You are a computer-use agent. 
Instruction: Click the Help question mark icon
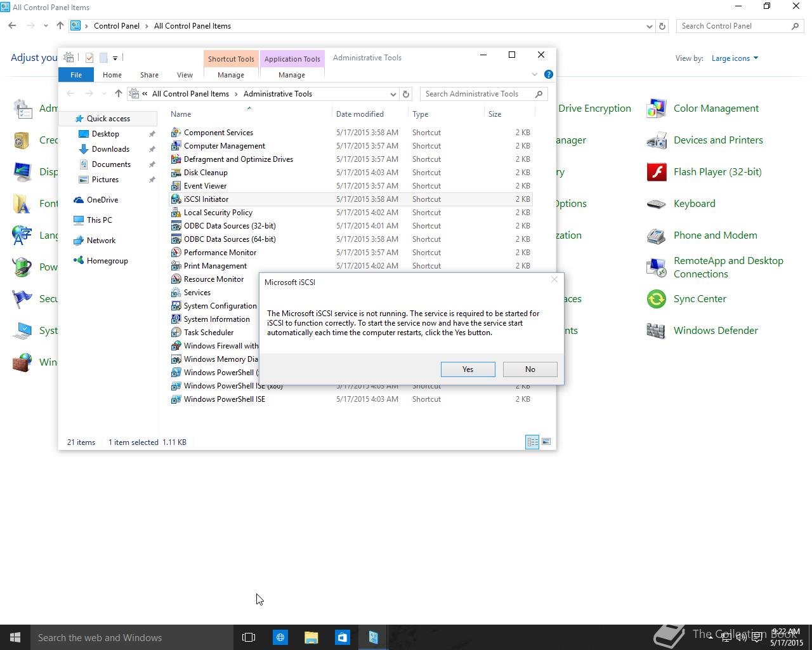(x=549, y=74)
